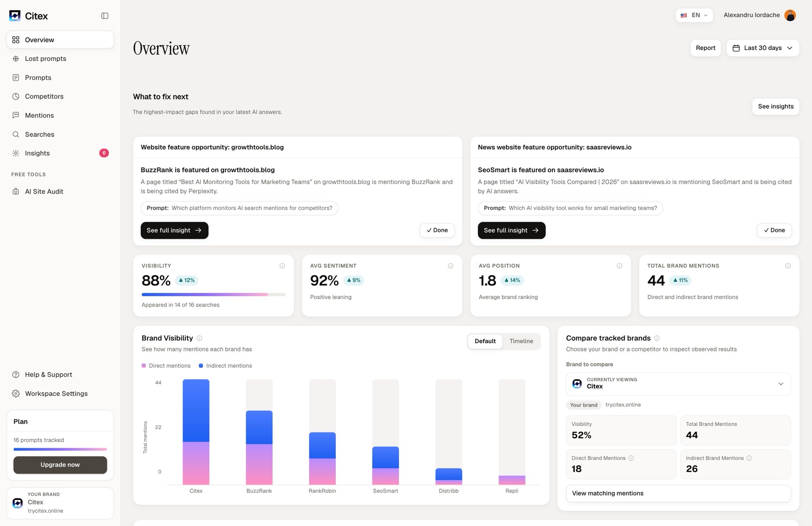Click the Workspace Settings gear icon
Screen dimensions: 812x526
[16, 394]
